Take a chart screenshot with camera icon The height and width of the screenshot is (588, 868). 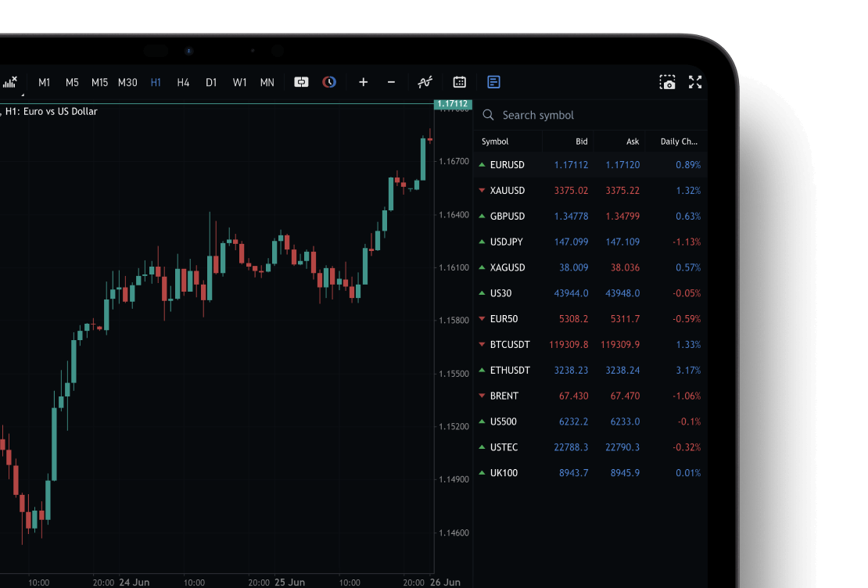[x=667, y=82]
